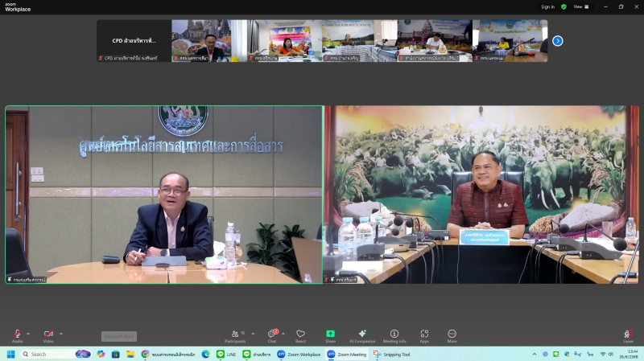This screenshot has height=361, width=644.
Task: Open the Participants panel
Action: (235, 336)
